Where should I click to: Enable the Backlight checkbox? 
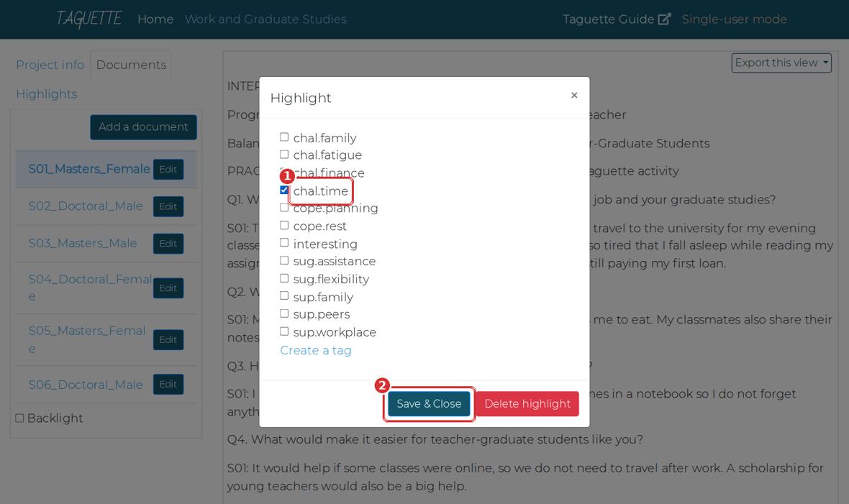[19, 418]
